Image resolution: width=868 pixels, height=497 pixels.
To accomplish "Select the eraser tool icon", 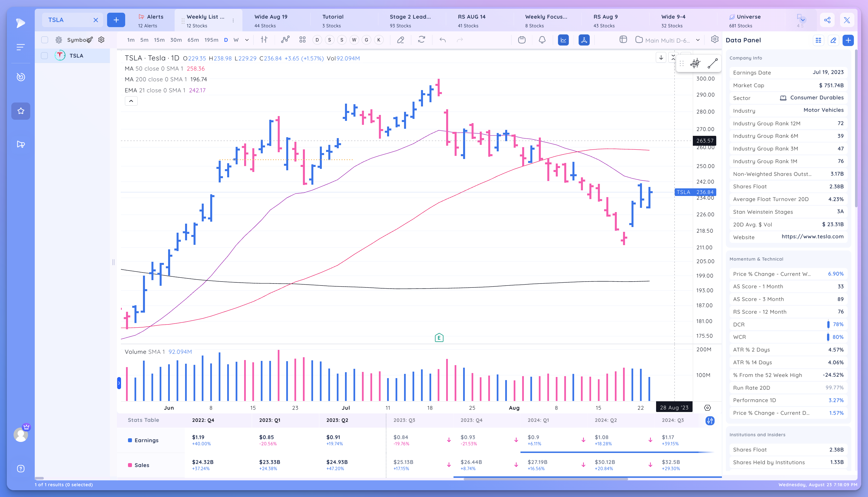I will 401,40.
